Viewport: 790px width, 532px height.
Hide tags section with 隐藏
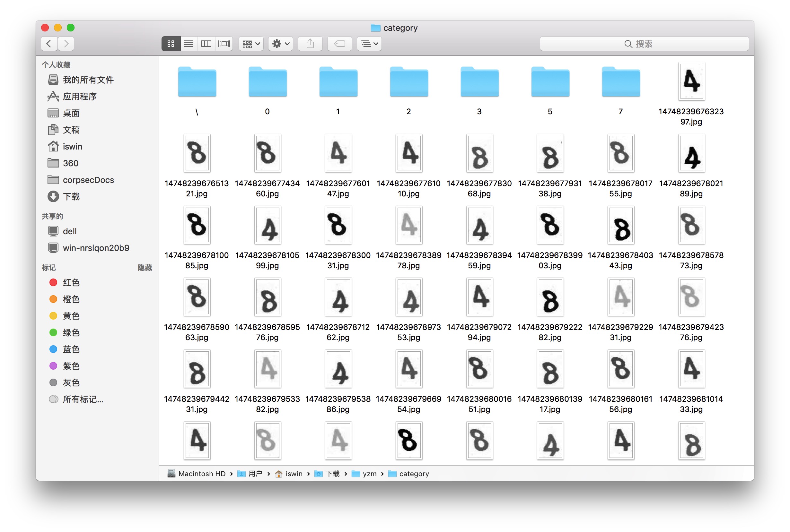click(x=145, y=268)
